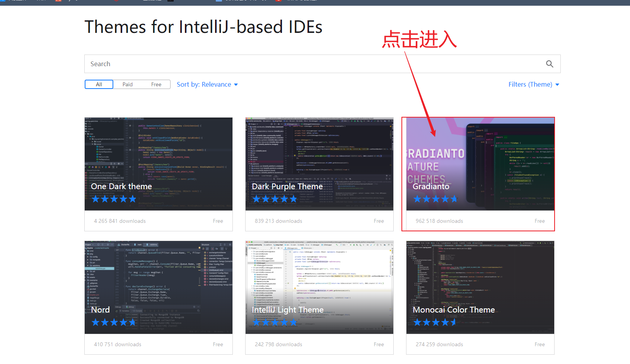
Task: Click the Nord title link
Action: 101,310
